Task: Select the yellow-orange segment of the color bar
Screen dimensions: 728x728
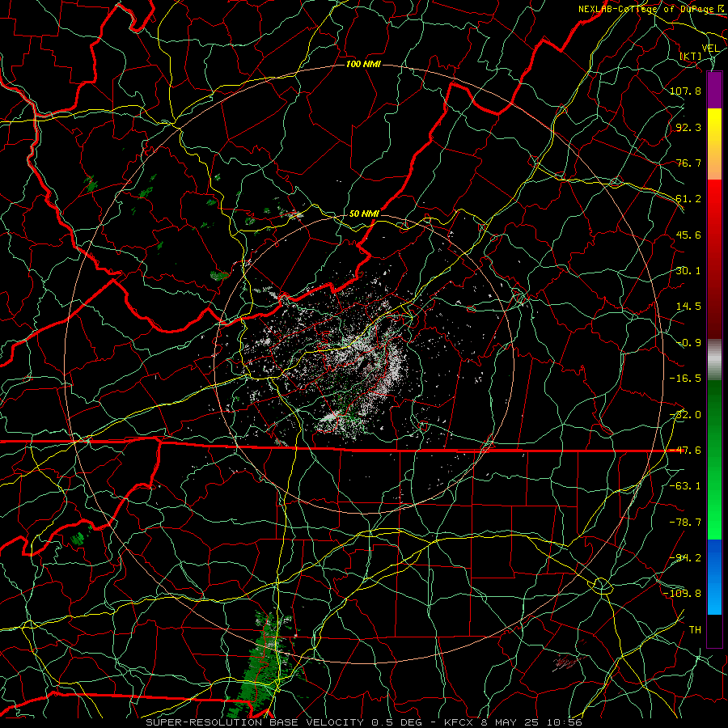Action: 714,144
